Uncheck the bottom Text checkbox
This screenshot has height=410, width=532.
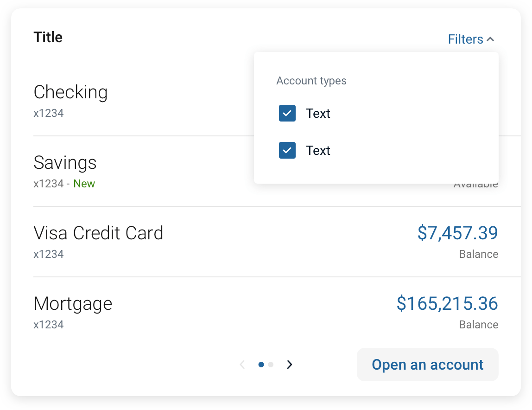[x=287, y=150]
